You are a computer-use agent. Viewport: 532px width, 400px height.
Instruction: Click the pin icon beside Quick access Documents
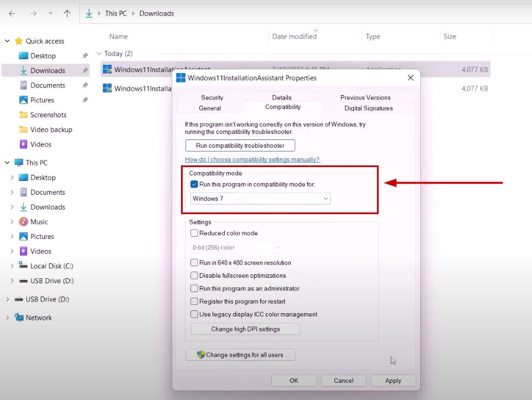tap(85, 85)
